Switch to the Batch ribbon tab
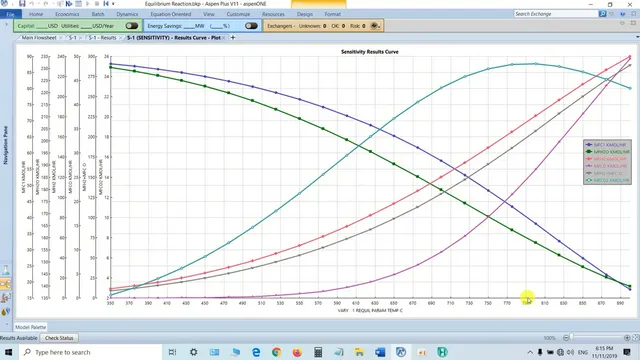 tap(98, 14)
